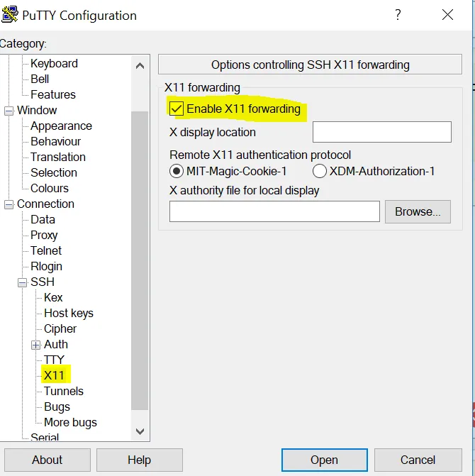This screenshot has width=475, height=476.
Task: Open the Rlogin category
Action: click(x=46, y=267)
